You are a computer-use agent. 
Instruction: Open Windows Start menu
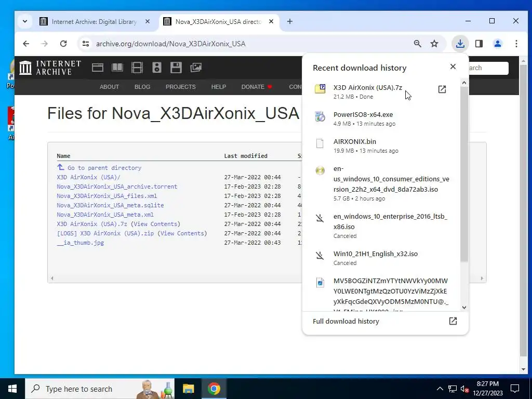[x=12, y=389]
